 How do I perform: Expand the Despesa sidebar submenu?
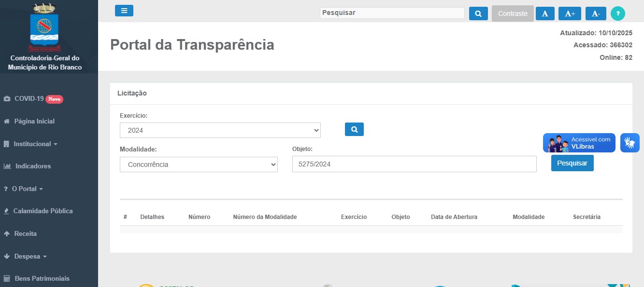click(30, 256)
